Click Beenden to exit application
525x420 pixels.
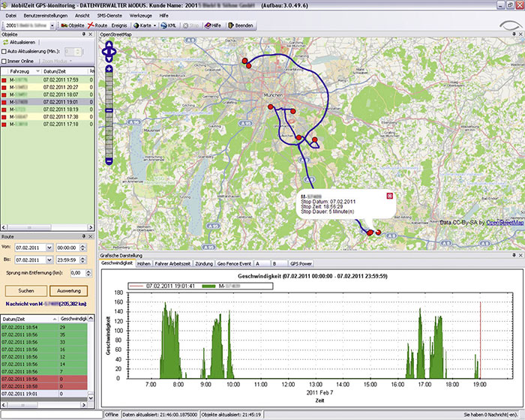241,25
